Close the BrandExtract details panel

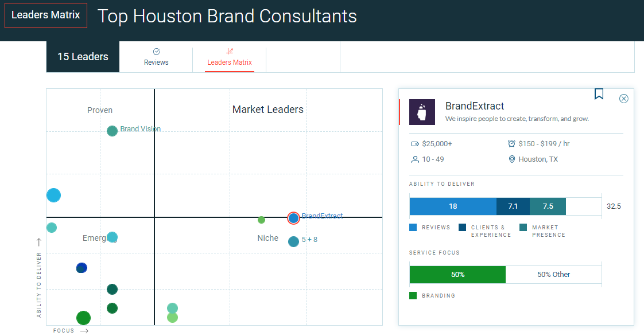[624, 99]
